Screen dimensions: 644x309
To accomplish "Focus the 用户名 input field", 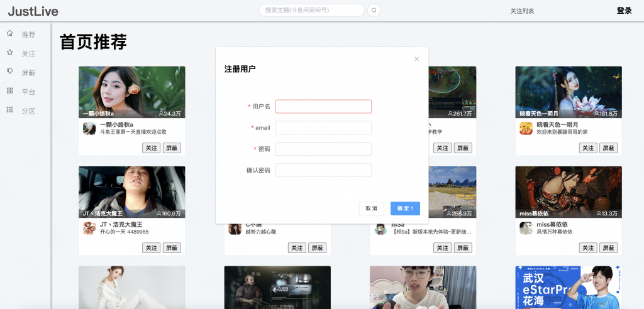I will (x=324, y=107).
